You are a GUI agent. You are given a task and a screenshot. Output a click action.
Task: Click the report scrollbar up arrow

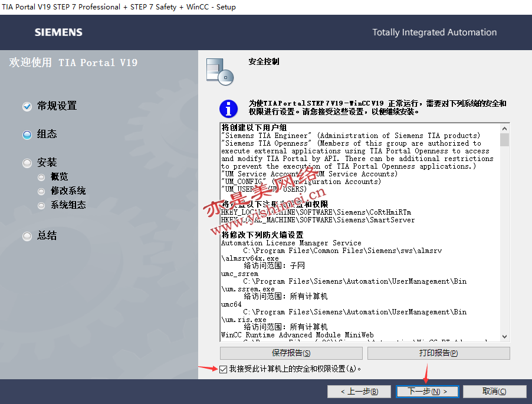[504, 129]
